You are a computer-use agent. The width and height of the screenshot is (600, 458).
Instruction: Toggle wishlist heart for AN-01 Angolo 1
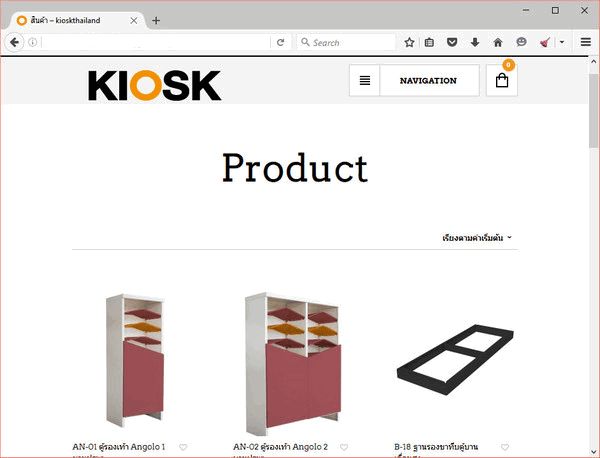coord(183,447)
